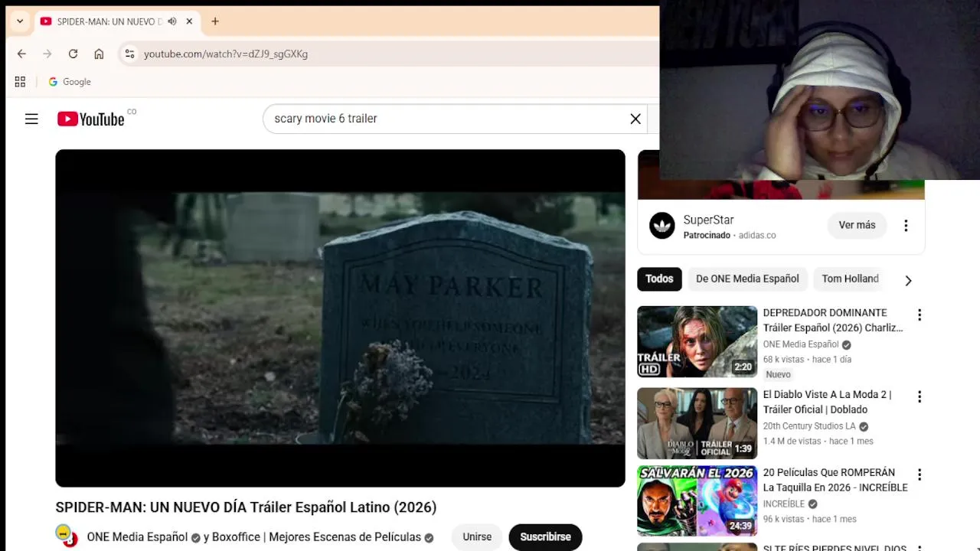Viewport: 980px width, 551px height.
Task: Click the Unirse button
Action: tap(477, 537)
